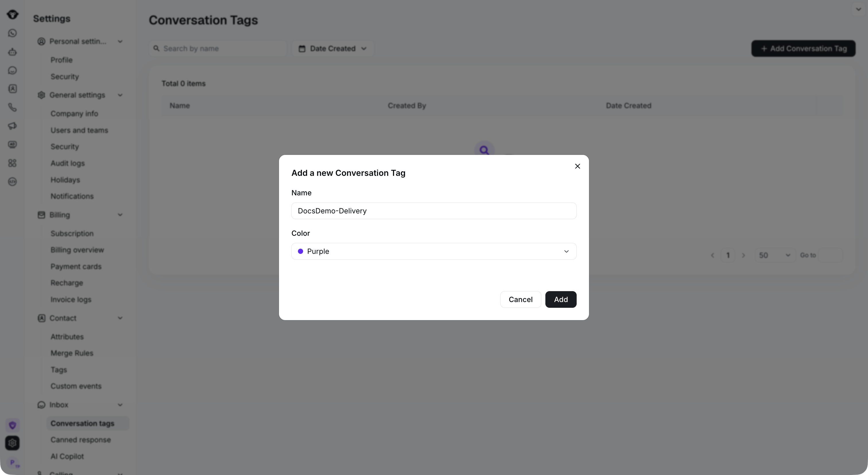Cancel the new conversation tag dialog
Screen dimensions: 868x475
click(520, 299)
